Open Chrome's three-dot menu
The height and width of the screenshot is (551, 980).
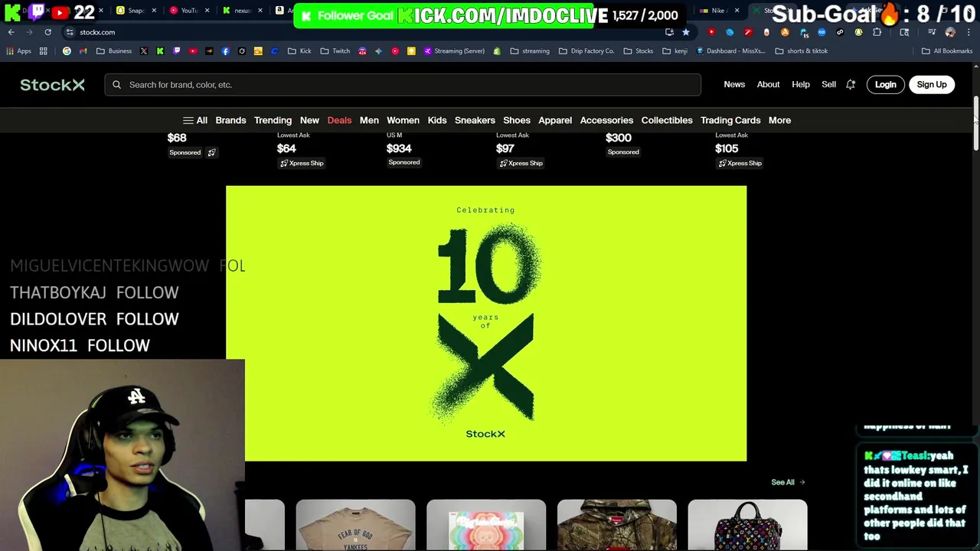pos(969,32)
